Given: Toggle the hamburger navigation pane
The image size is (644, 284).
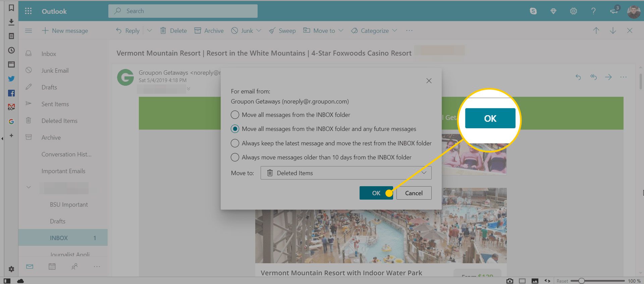Looking at the screenshot, I should 29,30.
